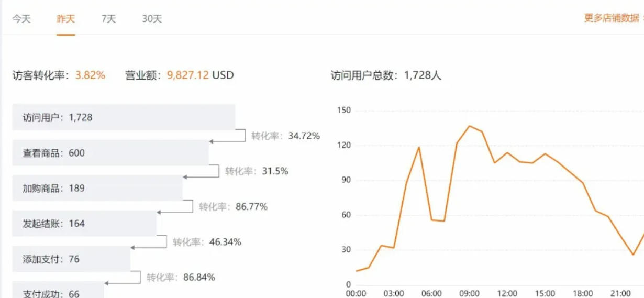Screen dimensions: 644x298
Task: Select the 支付成功 66 funnel bar
Action: point(58,291)
